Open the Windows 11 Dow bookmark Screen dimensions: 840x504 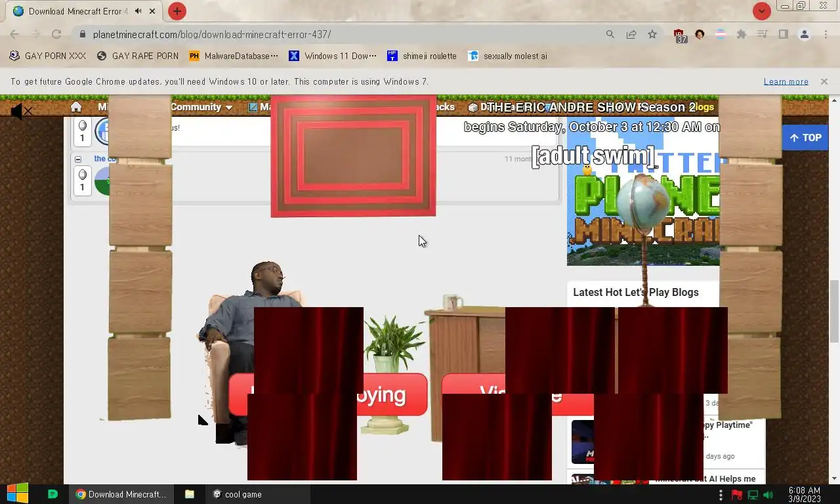(333, 56)
